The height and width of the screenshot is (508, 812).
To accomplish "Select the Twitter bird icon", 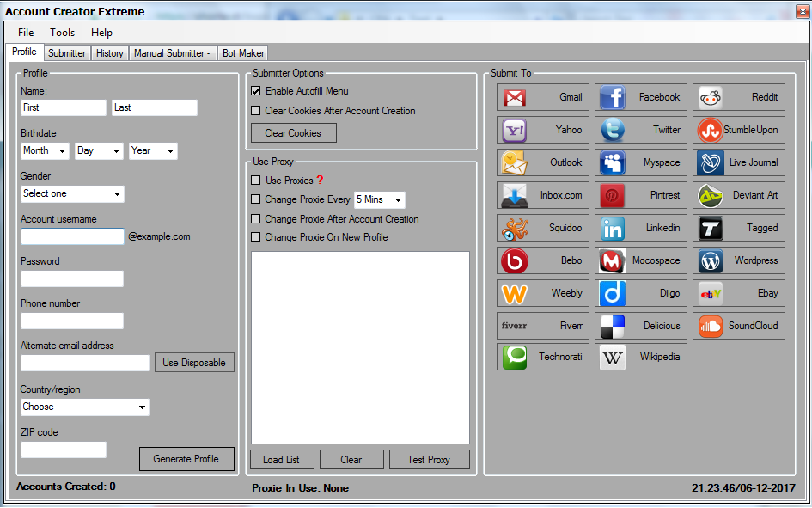I will coord(613,130).
